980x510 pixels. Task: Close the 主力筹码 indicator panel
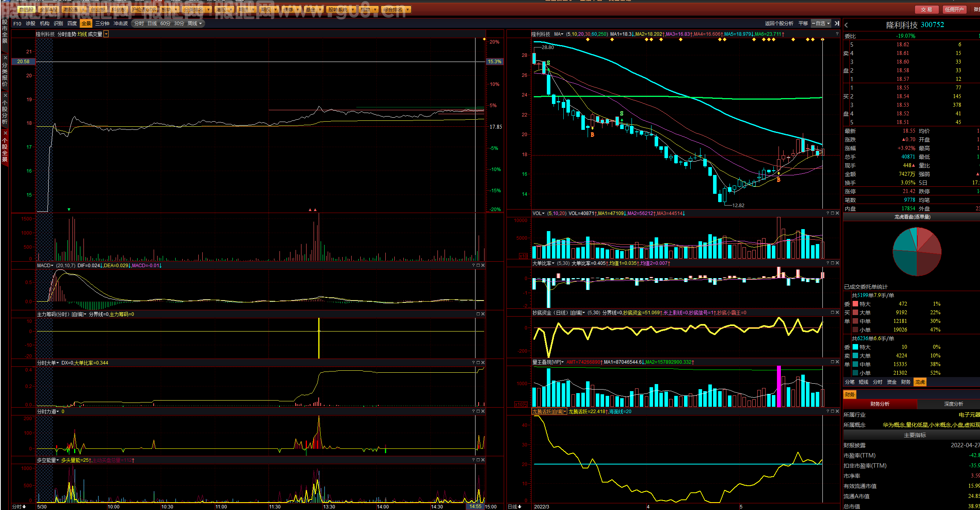point(483,314)
